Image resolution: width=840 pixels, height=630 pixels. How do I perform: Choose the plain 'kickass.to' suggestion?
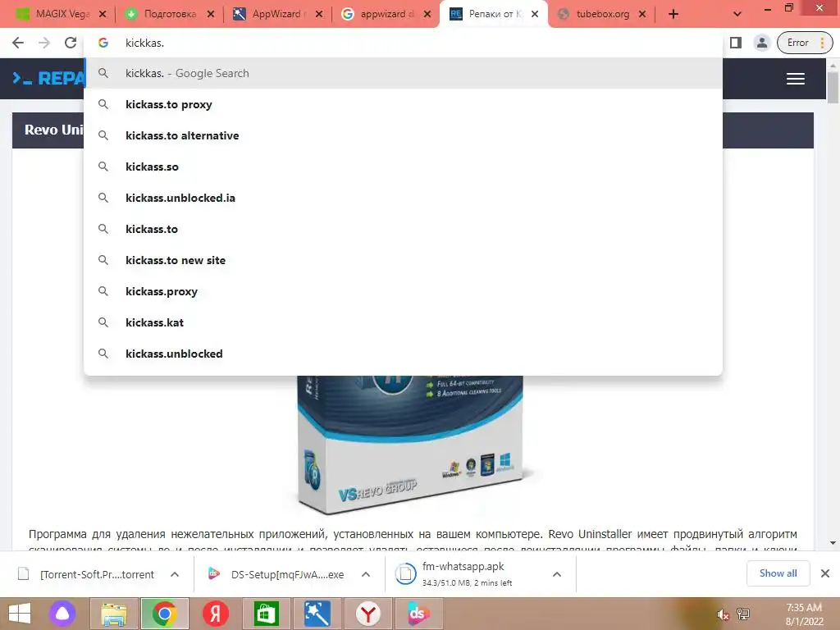[403, 229]
